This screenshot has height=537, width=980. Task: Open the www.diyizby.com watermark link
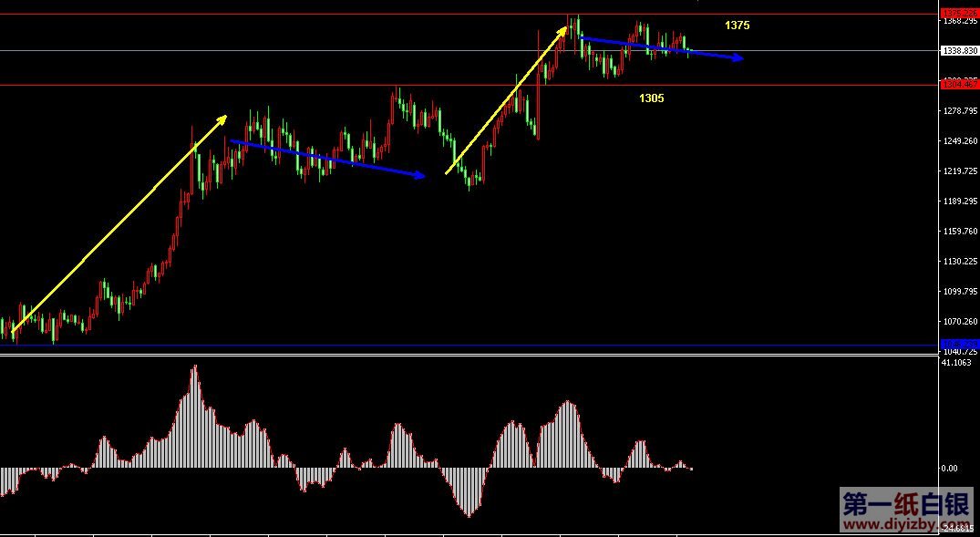pos(906,526)
